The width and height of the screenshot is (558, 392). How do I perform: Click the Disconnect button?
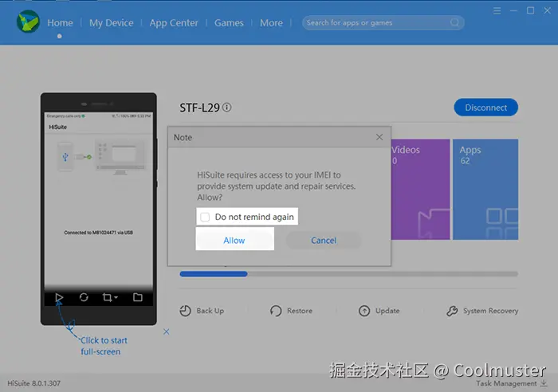[x=485, y=108]
